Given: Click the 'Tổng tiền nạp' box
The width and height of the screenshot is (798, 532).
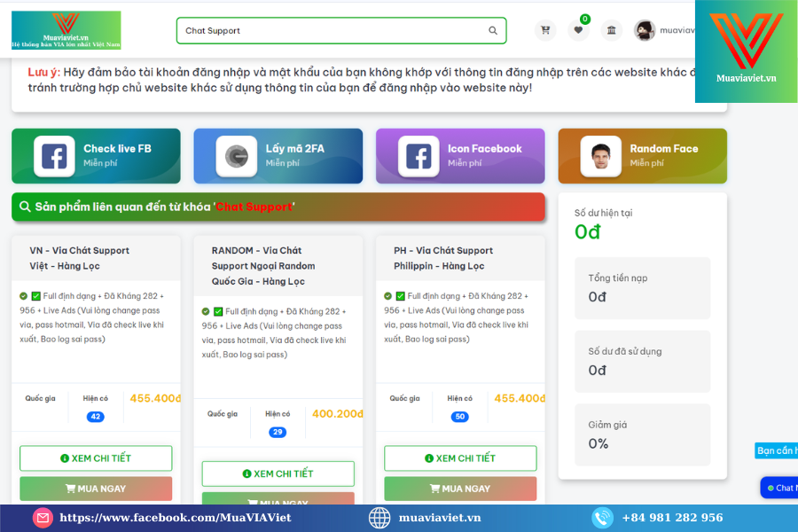Looking at the screenshot, I should [642, 288].
